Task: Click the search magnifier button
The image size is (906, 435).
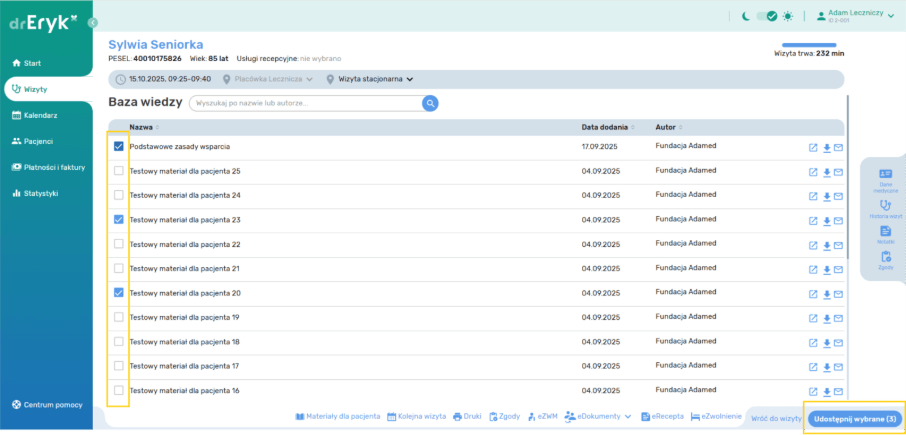Action: tap(430, 103)
